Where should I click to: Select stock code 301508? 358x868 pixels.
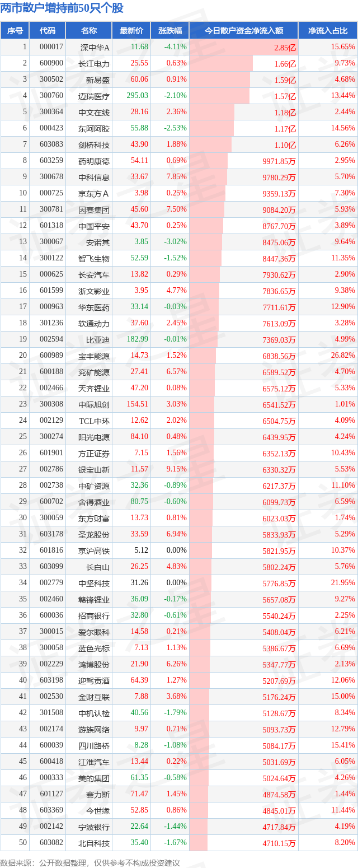51,713
